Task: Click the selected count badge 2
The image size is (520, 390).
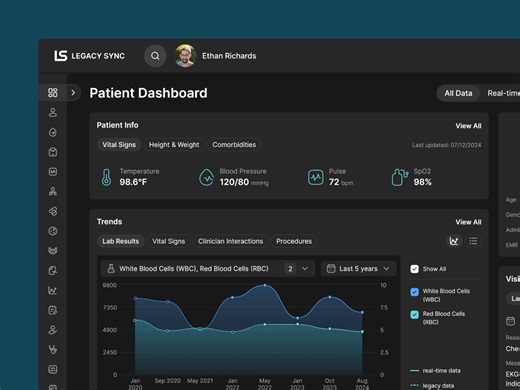Action: (x=290, y=269)
